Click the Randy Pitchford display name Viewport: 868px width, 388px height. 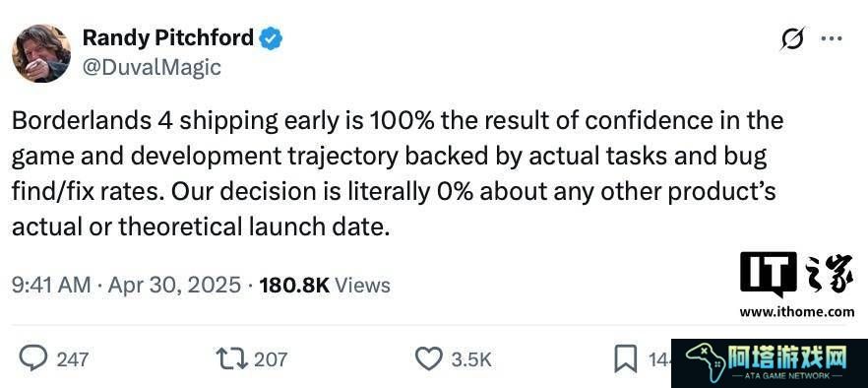168,38
